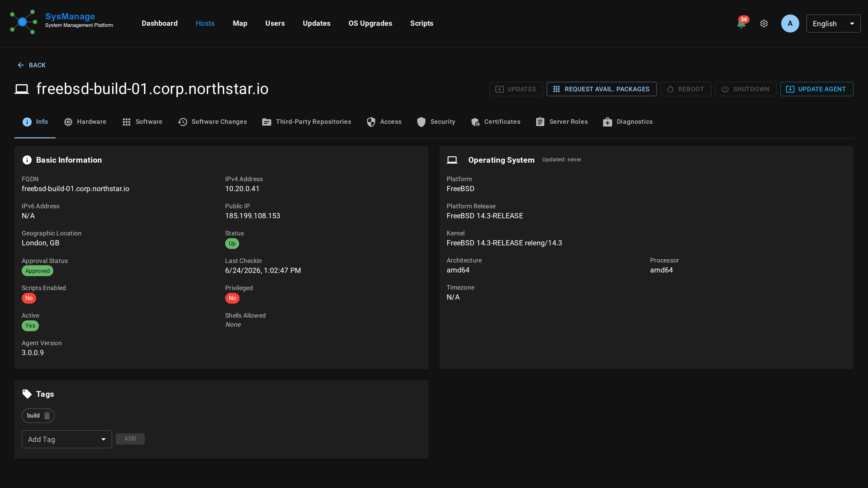The image size is (868, 488).
Task: Click the Hardware chip icon
Action: click(x=68, y=122)
